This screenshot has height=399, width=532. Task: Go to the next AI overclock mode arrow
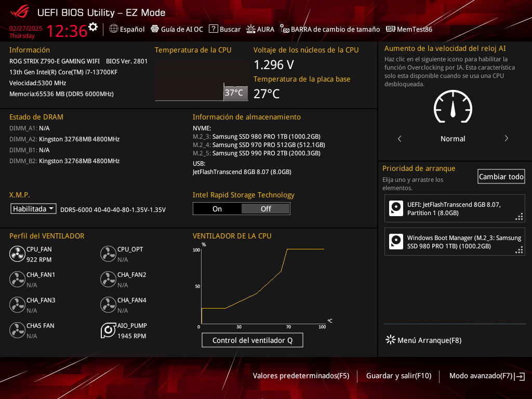pos(506,138)
